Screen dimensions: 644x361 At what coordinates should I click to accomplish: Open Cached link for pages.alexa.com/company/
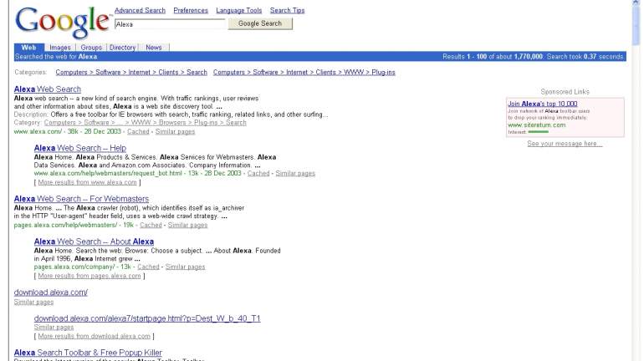point(148,267)
